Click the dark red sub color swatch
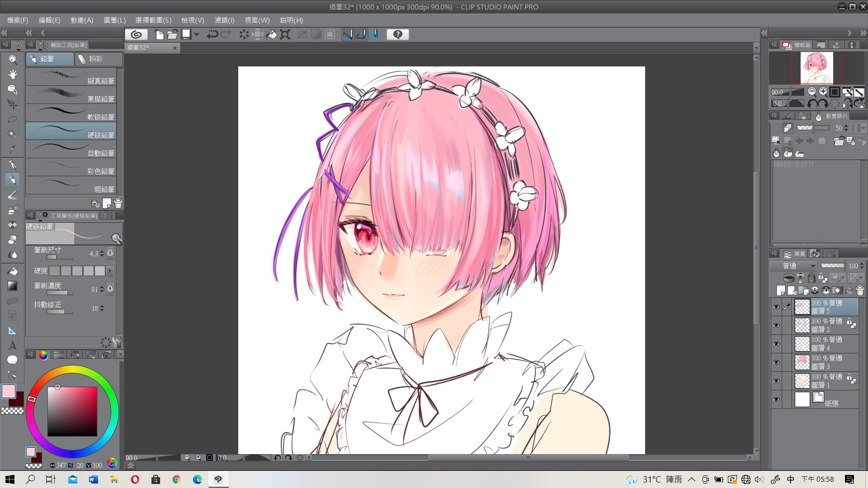The height and width of the screenshot is (488, 868). 19,401
